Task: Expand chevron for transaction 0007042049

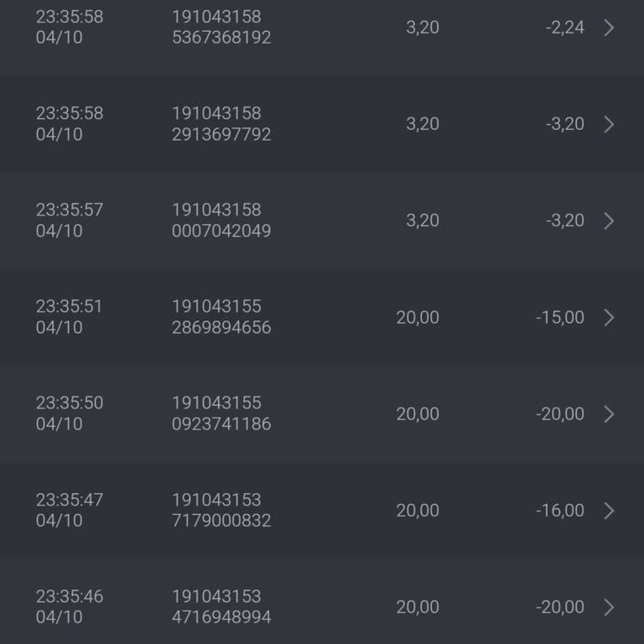Action: [610, 221]
